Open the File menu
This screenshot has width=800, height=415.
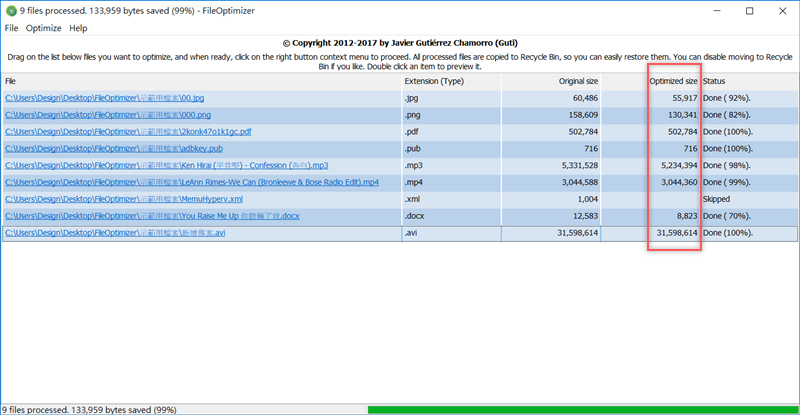coord(11,28)
